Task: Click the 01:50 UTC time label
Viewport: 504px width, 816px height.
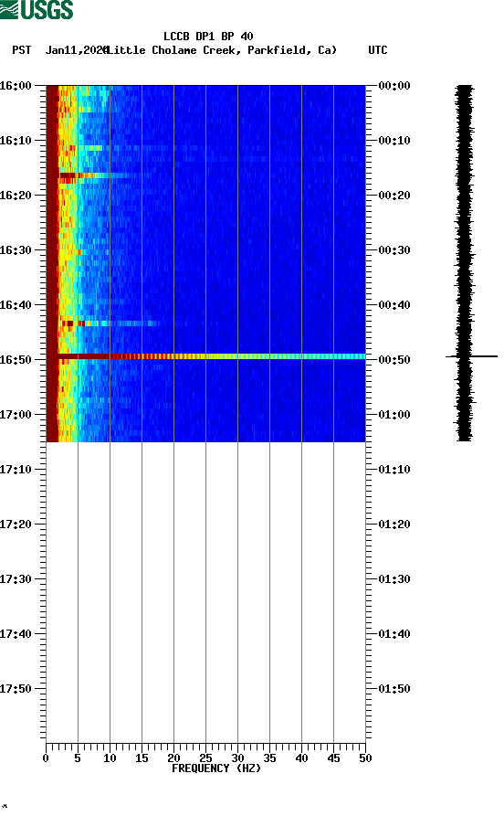Action: tap(394, 689)
